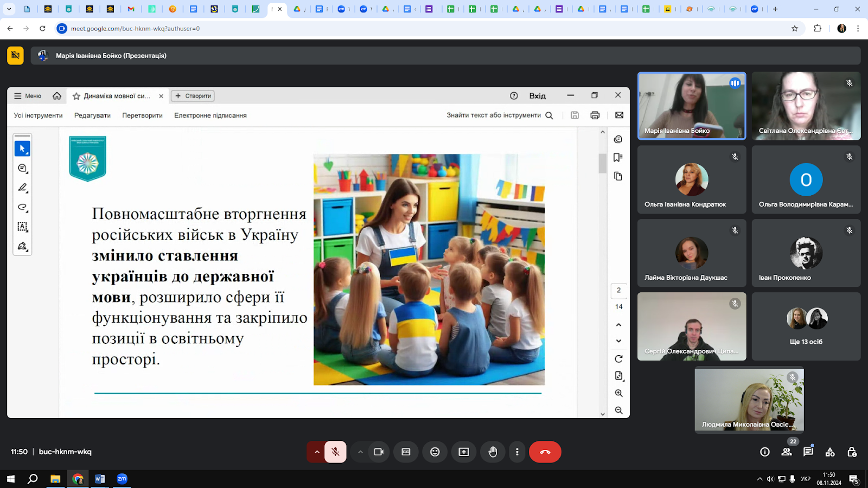Open meeting details info icon
Viewport: 868px width, 488px height.
[765, 452]
